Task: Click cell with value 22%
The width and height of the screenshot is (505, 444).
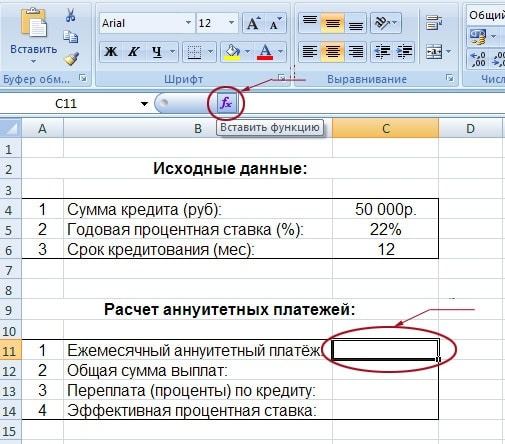Action: click(385, 229)
